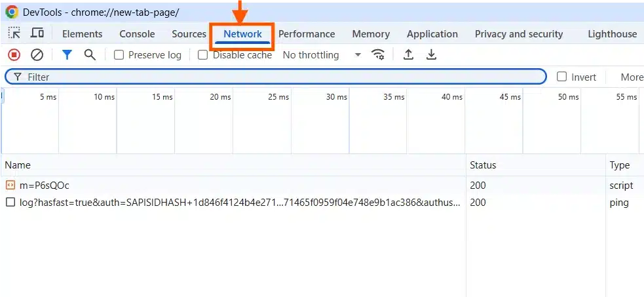Click the 200 status of m=P6sQOc
The image size is (644, 297).
478,186
